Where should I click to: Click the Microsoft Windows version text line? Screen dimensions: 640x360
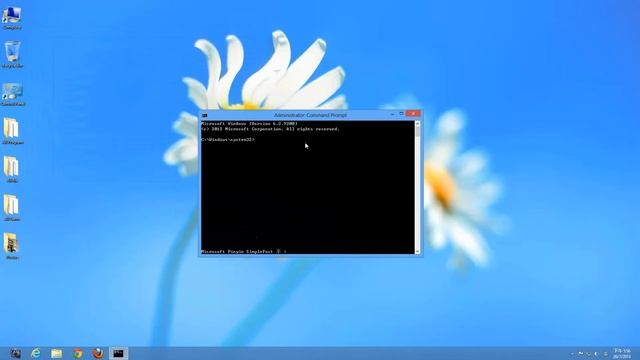[x=249, y=123]
